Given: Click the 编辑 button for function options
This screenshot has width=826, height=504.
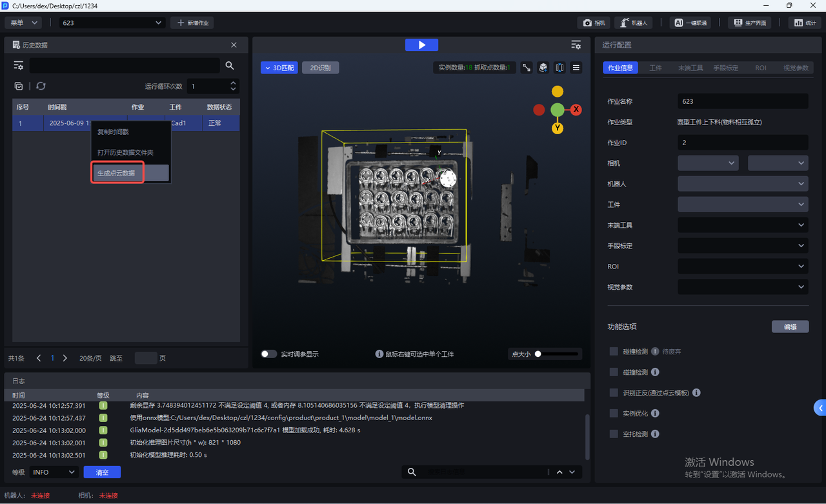Looking at the screenshot, I should click(790, 327).
